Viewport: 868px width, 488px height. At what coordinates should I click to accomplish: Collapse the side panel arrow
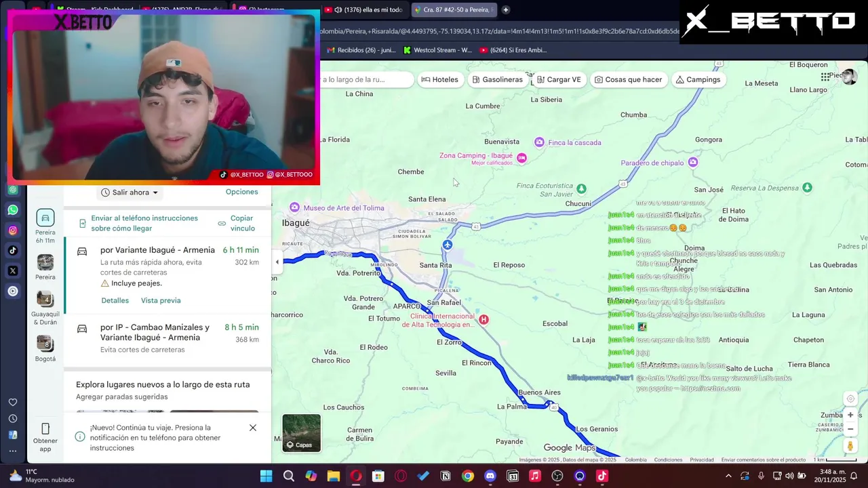coord(277,262)
